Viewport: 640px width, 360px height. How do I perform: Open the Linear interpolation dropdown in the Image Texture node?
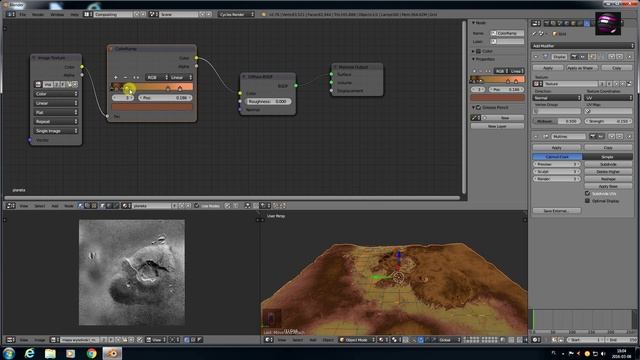click(x=56, y=103)
